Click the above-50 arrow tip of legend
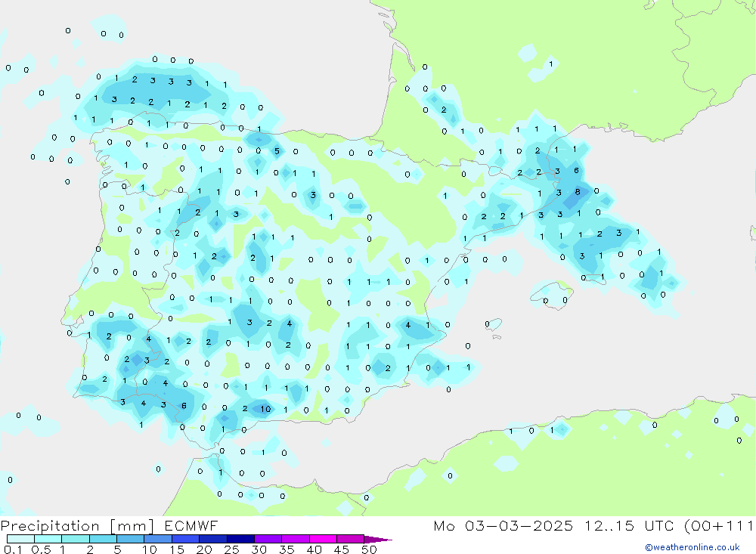The width and height of the screenshot is (756, 554). coord(377,539)
